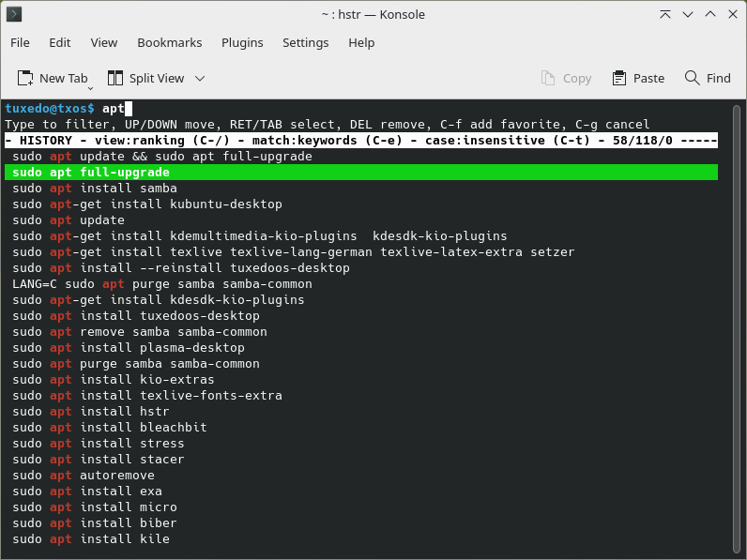
Task: Select 'sudo apt update && sudo apt full-upgrade'
Action: point(162,157)
